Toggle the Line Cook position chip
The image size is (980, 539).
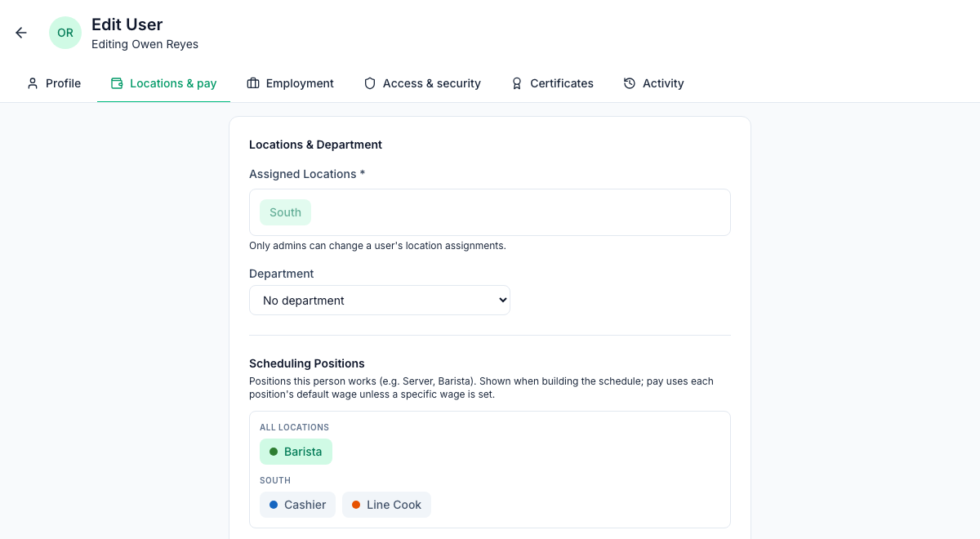tap(386, 505)
